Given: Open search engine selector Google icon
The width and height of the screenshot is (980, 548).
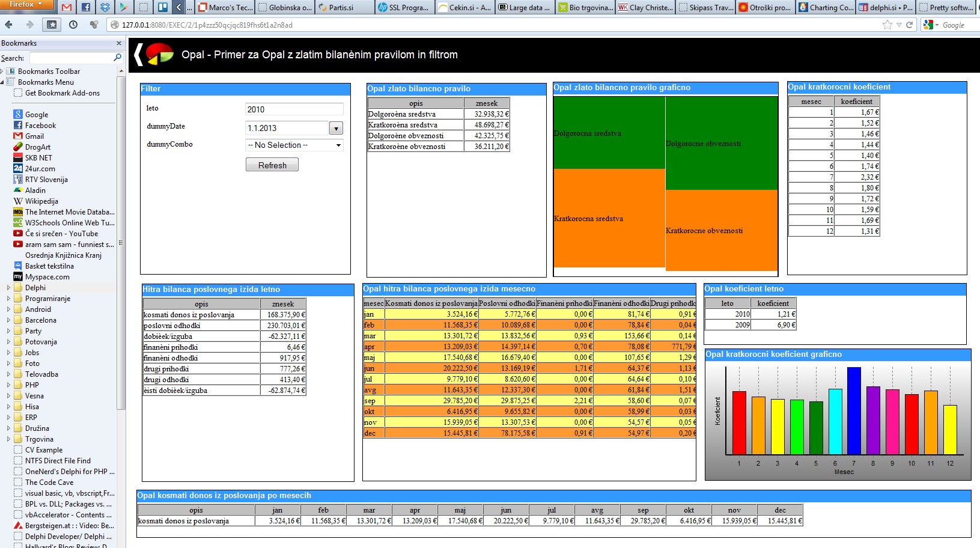Looking at the screenshot, I should (x=929, y=25).
